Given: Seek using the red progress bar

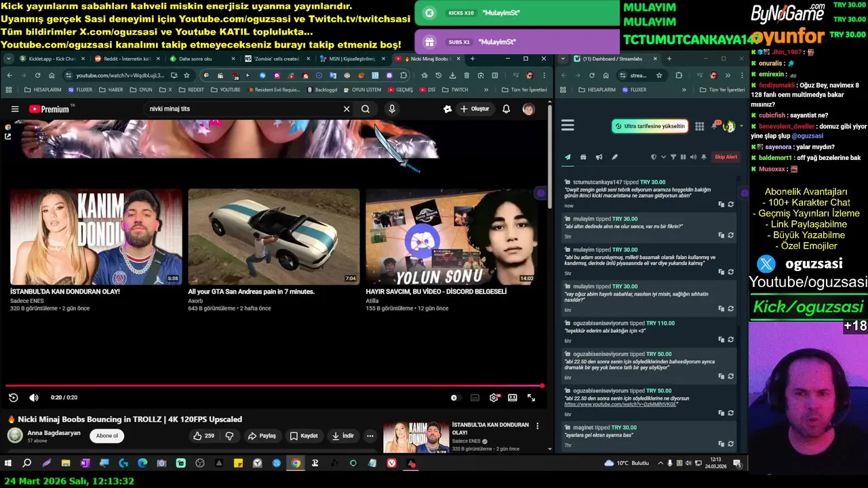Looking at the screenshot, I should click(x=275, y=386).
